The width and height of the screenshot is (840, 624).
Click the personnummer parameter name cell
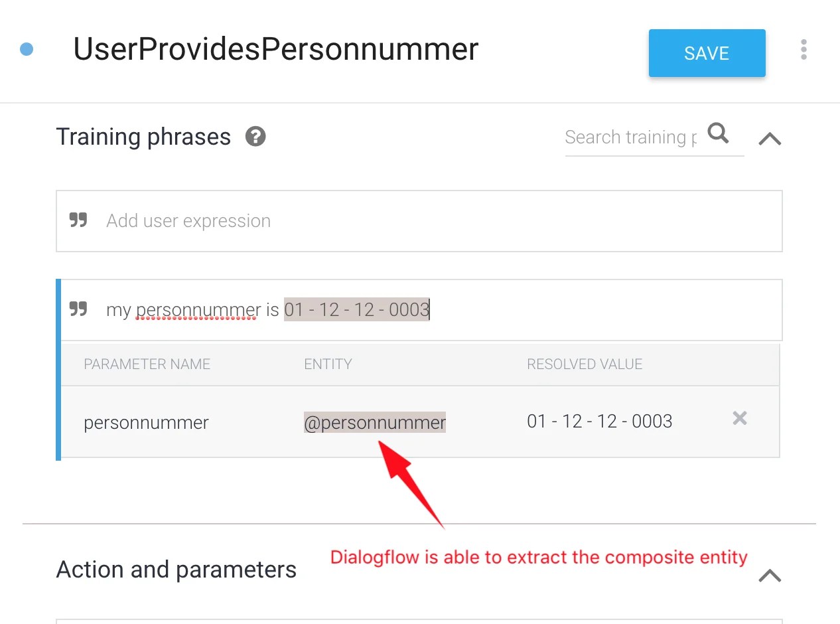tap(146, 422)
